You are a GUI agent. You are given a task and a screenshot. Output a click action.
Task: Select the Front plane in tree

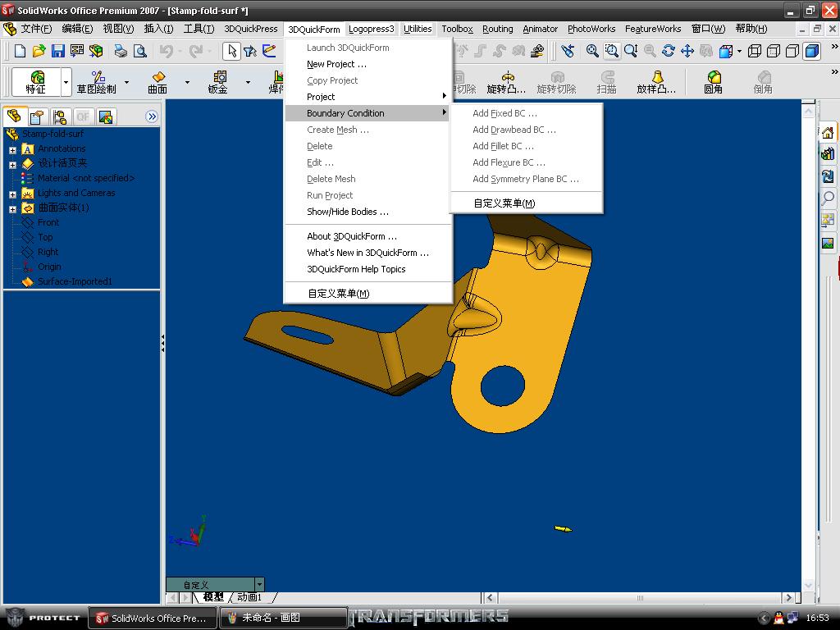(x=48, y=222)
